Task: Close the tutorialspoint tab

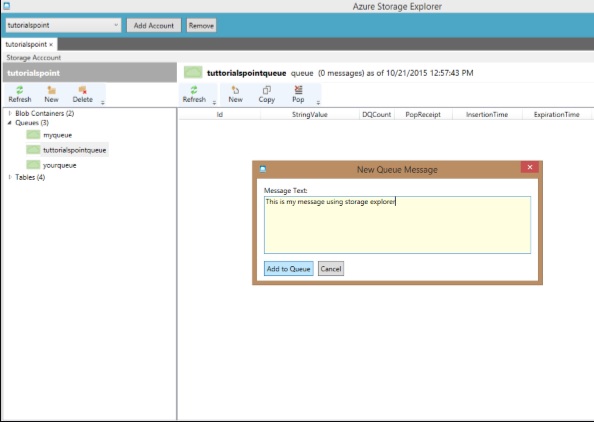Action: [51, 45]
